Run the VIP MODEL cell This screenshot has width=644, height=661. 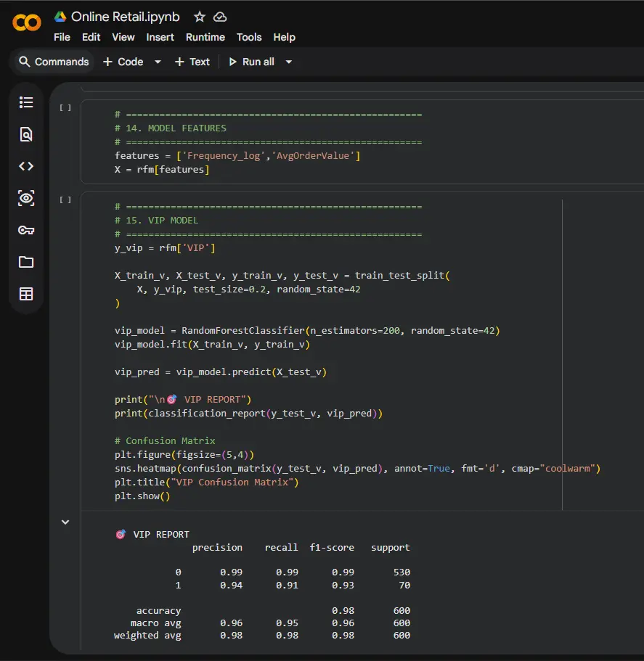coord(65,200)
